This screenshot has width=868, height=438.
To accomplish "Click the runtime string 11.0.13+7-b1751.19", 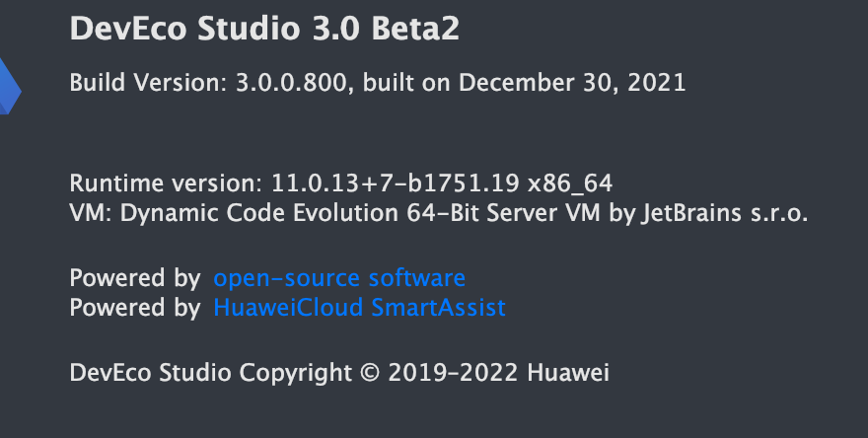I will (x=395, y=183).
